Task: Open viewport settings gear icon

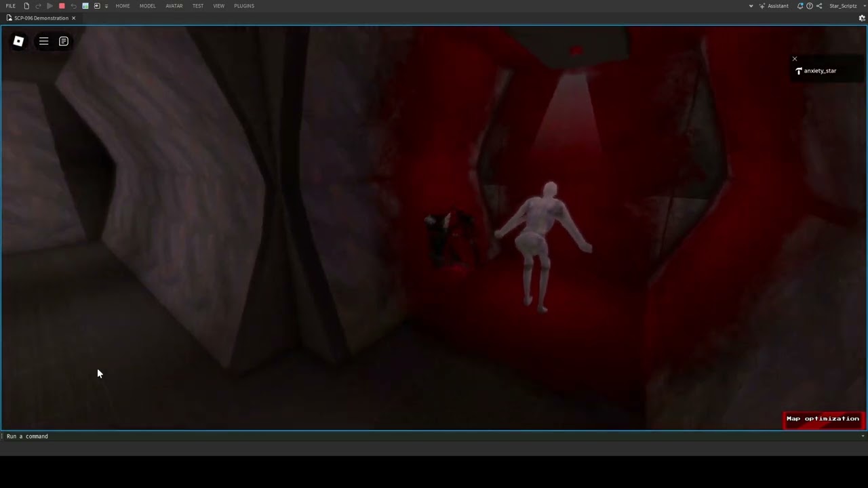Action: tap(862, 18)
